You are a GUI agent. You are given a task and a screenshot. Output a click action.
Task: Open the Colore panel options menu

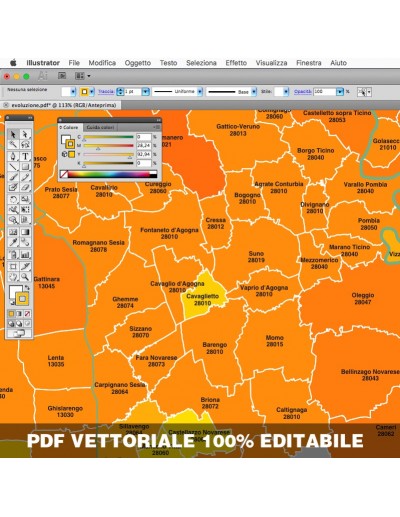[x=157, y=127]
